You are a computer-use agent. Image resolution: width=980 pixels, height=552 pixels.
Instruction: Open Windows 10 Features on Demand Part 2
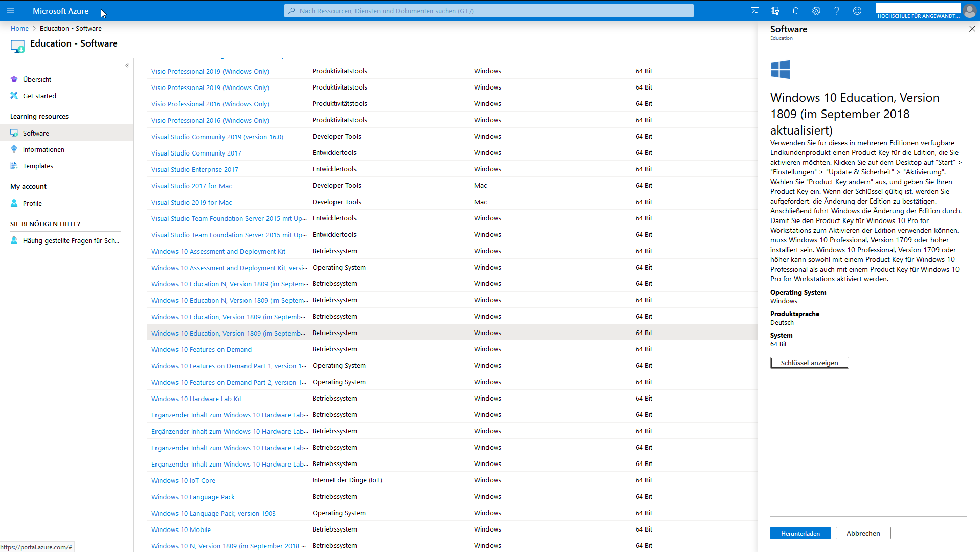point(229,382)
